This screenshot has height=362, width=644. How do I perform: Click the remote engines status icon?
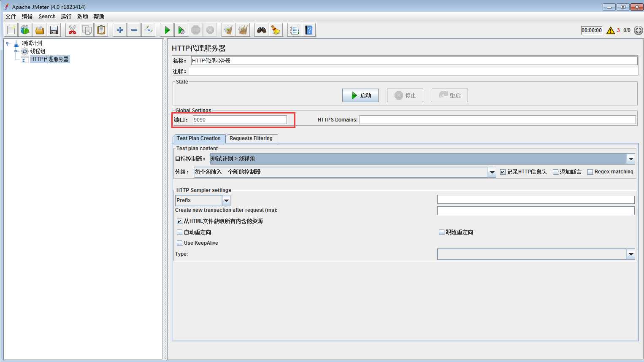[x=639, y=30]
